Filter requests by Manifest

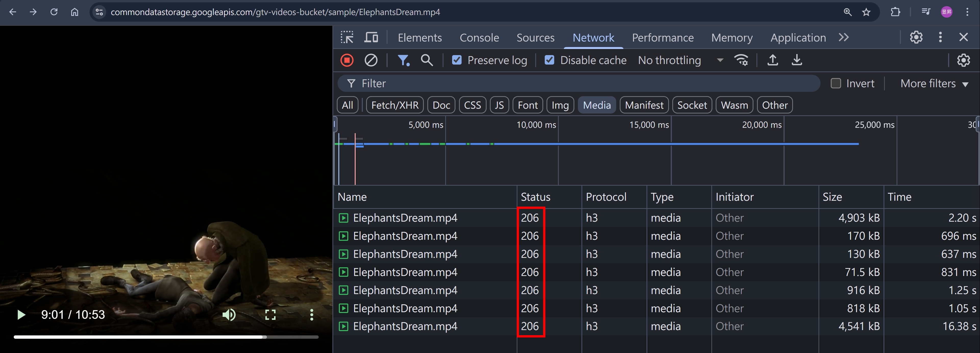click(x=644, y=105)
